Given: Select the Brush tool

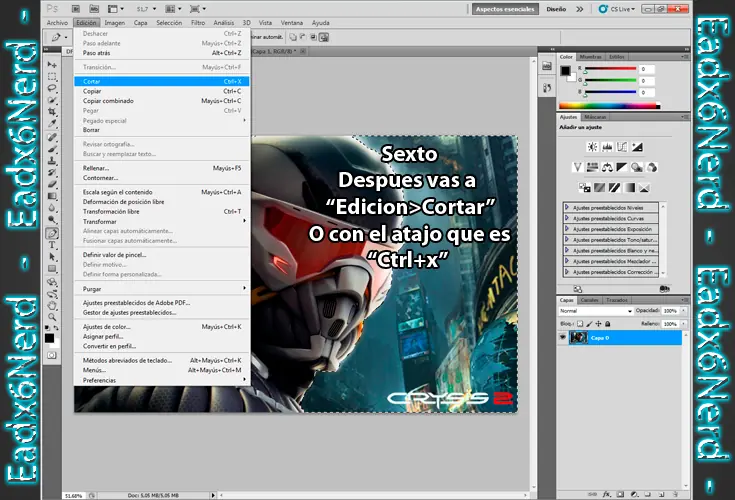Looking at the screenshot, I should 52,149.
